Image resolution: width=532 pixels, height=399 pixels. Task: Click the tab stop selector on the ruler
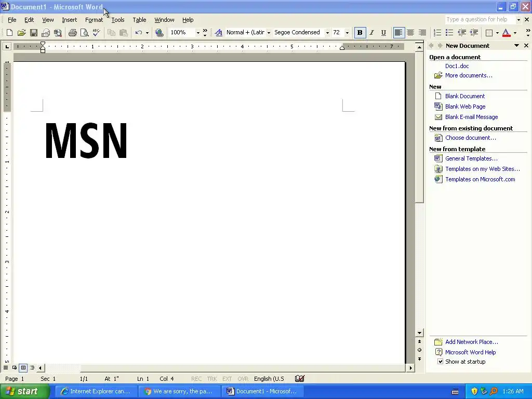click(x=7, y=46)
